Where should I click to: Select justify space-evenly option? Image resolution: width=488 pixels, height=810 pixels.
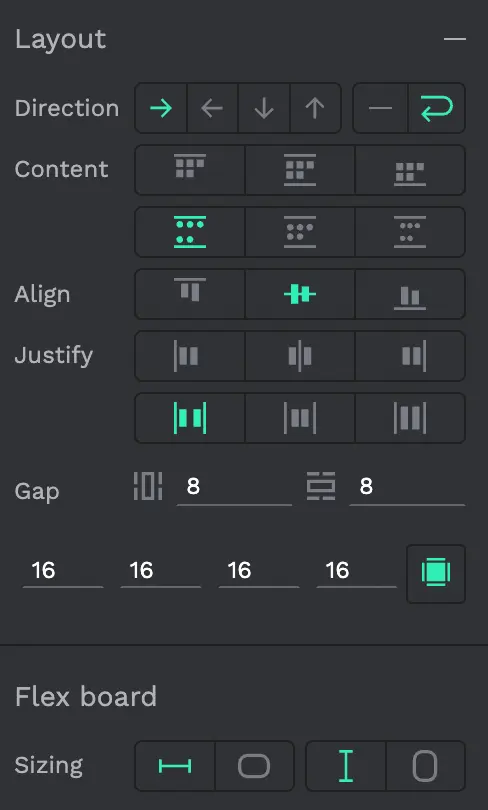coord(410,418)
